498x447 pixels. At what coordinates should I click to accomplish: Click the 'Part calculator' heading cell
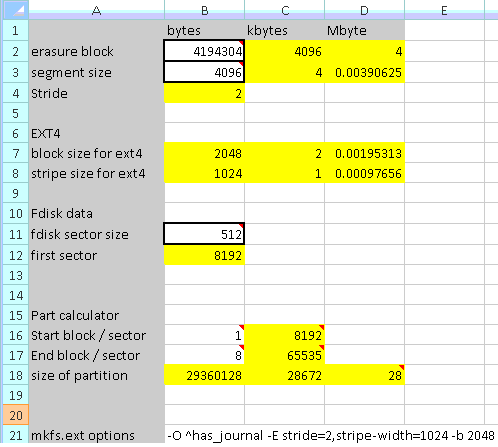pos(96,315)
